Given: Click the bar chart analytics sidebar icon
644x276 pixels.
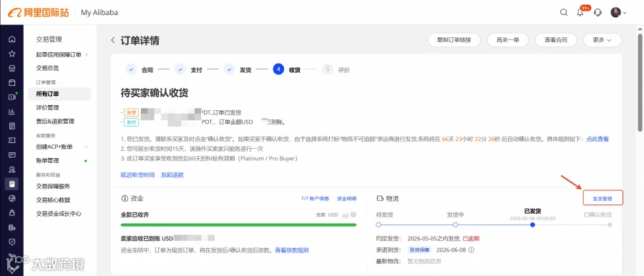Looking at the screenshot, I should (x=12, y=112).
